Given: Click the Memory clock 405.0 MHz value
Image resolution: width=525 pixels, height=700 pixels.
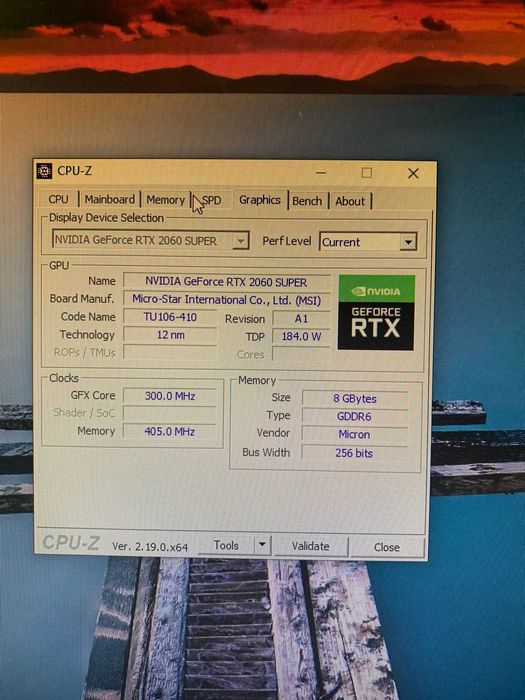Looking at the screenshot, I should (x=170, y=432).
